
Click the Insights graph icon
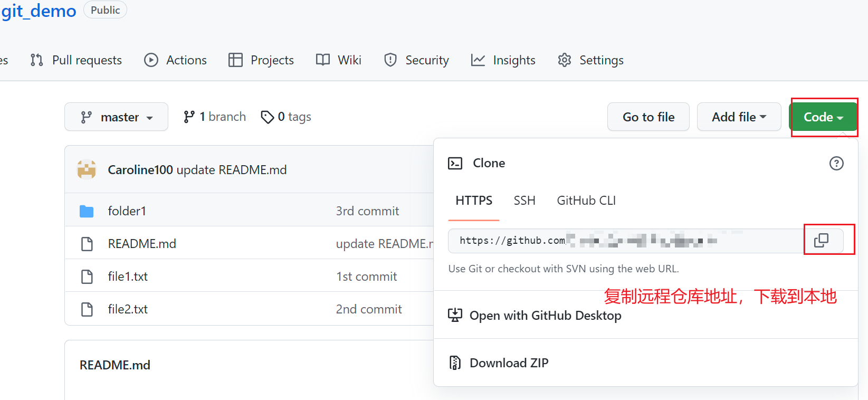[478, 60]
